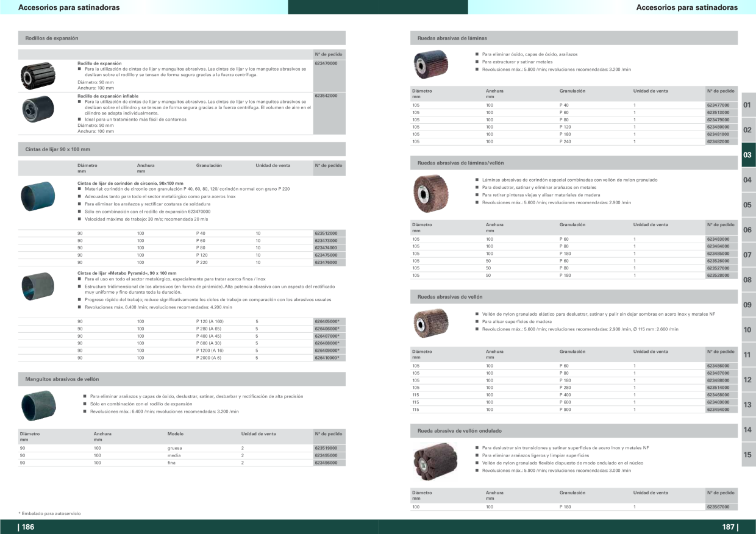
Task: Click the Cintas de lijar Metabo Pyramid heading
Action: pyautogui.click(x=127, y=273)
